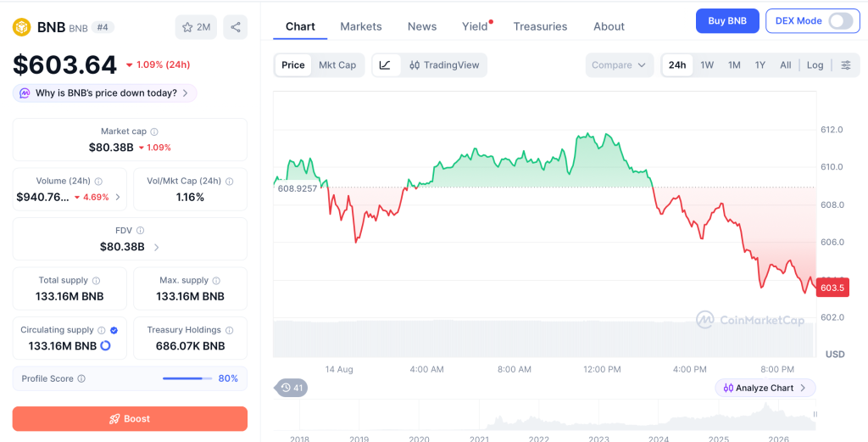
Task: Expand the FDV chevron arrow
Action: (x=156, y=247)
